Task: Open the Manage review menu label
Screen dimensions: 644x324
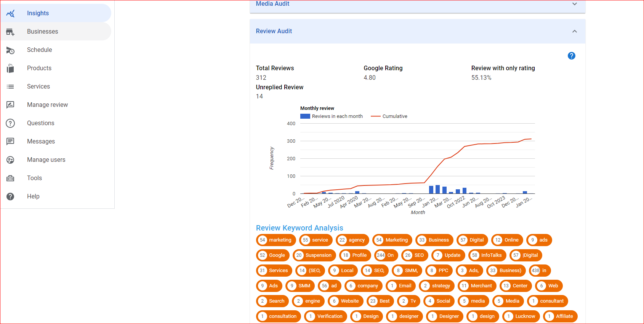Action: click(48, 105)
